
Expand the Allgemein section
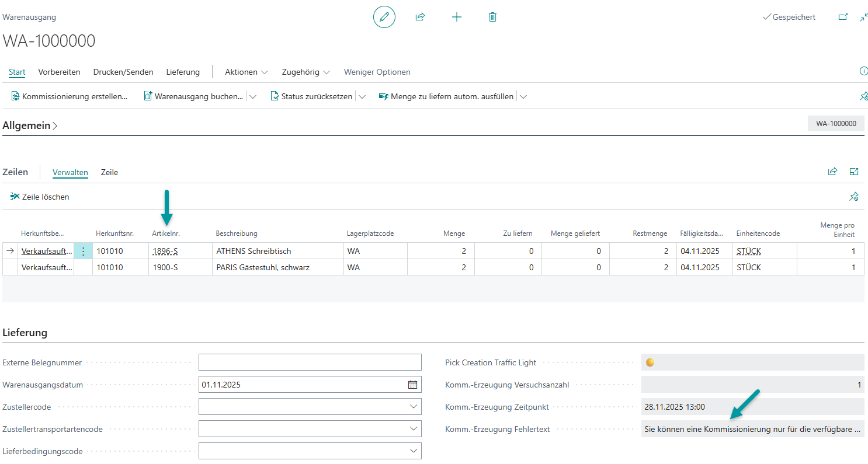(30, 125)
